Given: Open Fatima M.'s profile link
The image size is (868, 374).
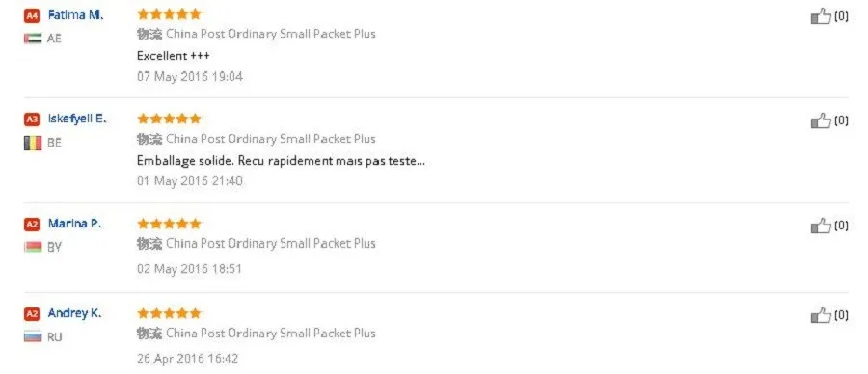Looking at the screenshot, I should [x=75, y=15].
